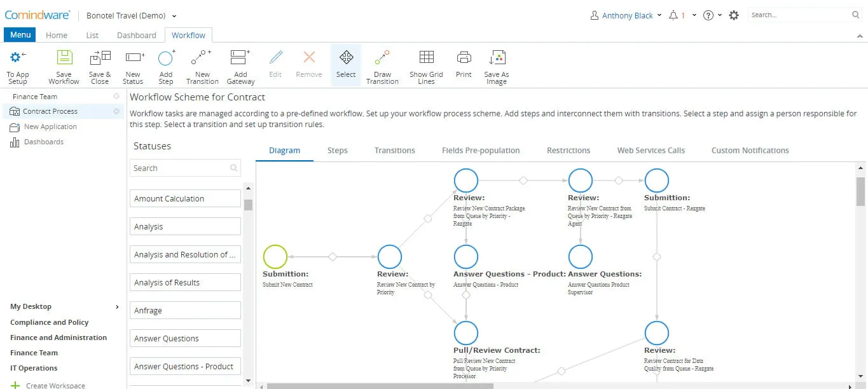Viewport: 868px width, 389px height.
Task: Print the workflow diagram
Action: [464, 65]
